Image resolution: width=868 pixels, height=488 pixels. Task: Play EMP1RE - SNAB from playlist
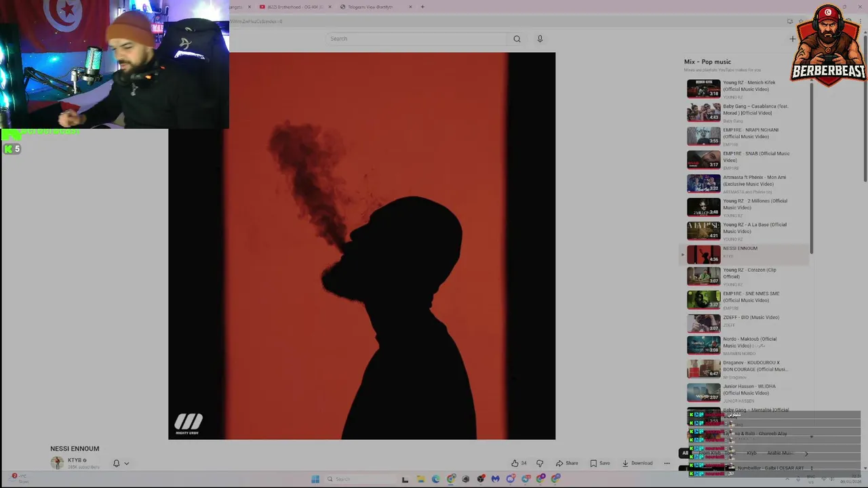tap(745, 160)
